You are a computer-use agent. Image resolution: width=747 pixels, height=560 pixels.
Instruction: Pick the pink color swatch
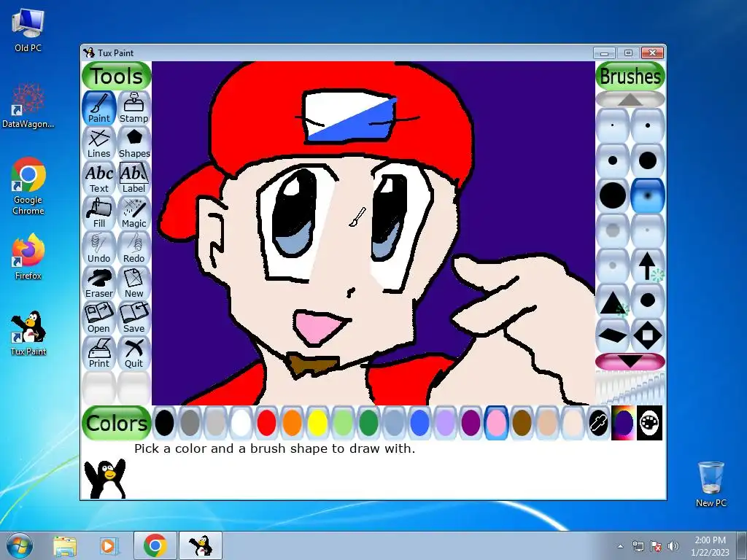click(496, 423)
